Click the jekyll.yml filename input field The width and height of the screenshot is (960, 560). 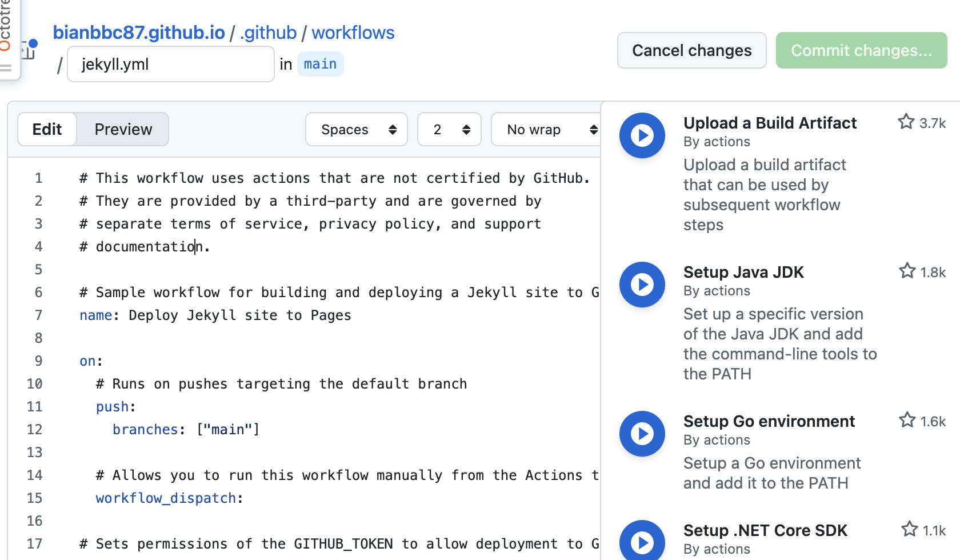pos(170,64)
